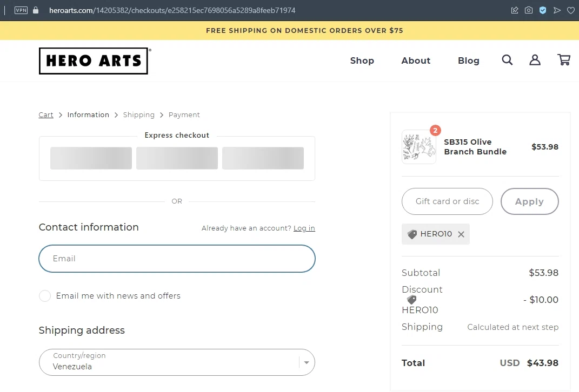Image resolution: width=579 pixels, height=392 pixels.
Task: Select the Information breadcrumb step
Action: click(88, 114)
